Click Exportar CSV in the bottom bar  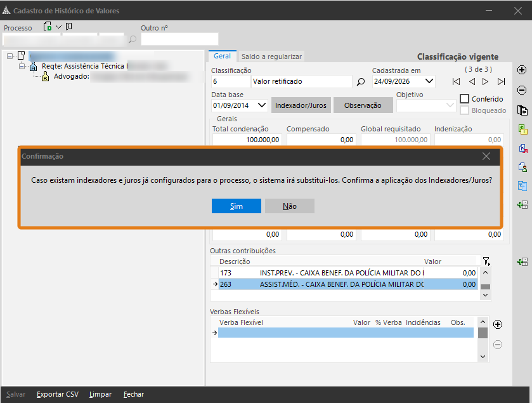coord(58,394)
